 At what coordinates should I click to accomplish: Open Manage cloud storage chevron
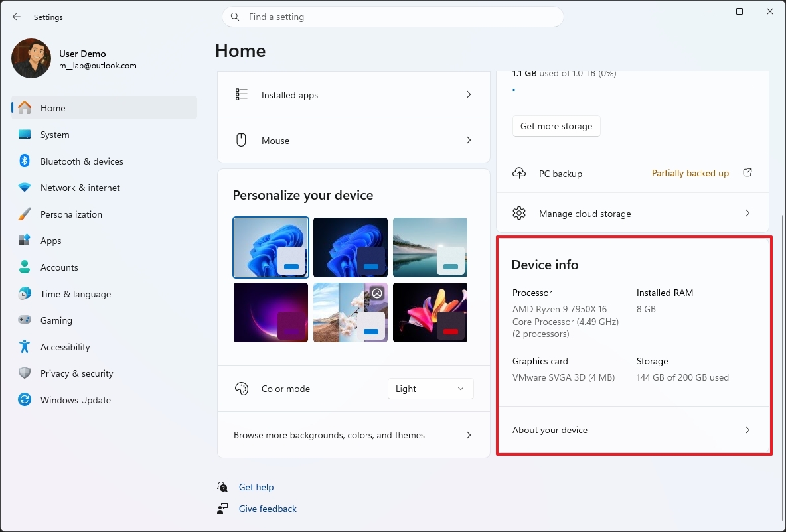click(x=747, y=214)
